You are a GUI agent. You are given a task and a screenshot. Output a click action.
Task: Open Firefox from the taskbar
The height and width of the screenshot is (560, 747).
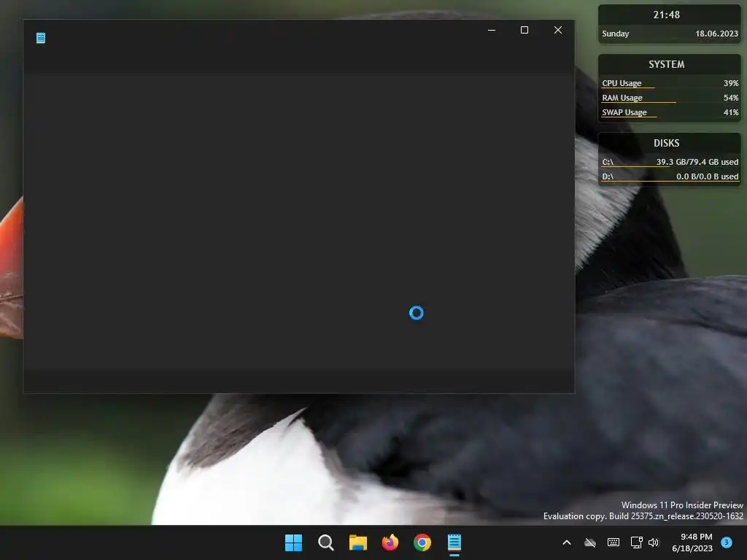(390, 542)
